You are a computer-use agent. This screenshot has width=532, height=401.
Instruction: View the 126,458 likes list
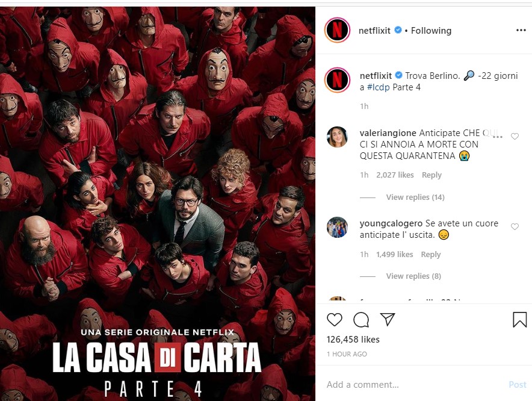[353, 340]
